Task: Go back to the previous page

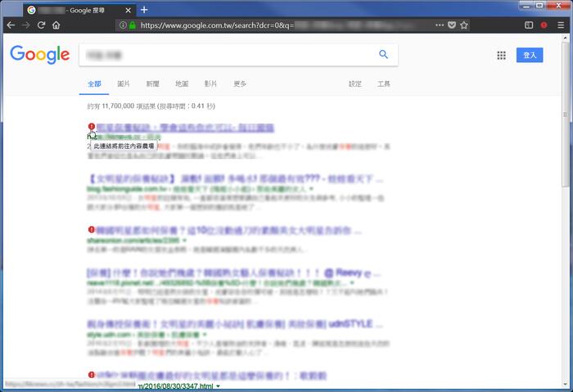Action: tap(10, 25)
